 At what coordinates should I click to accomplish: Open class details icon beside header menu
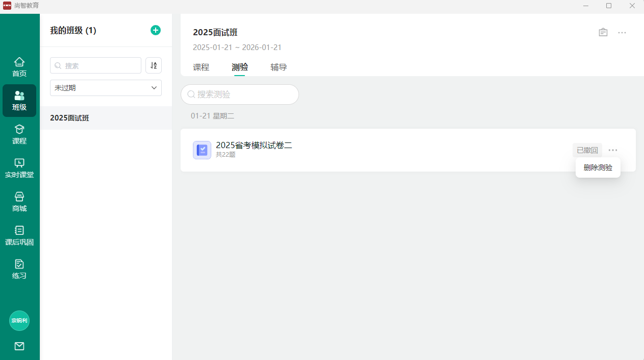[x=603, y=32]
